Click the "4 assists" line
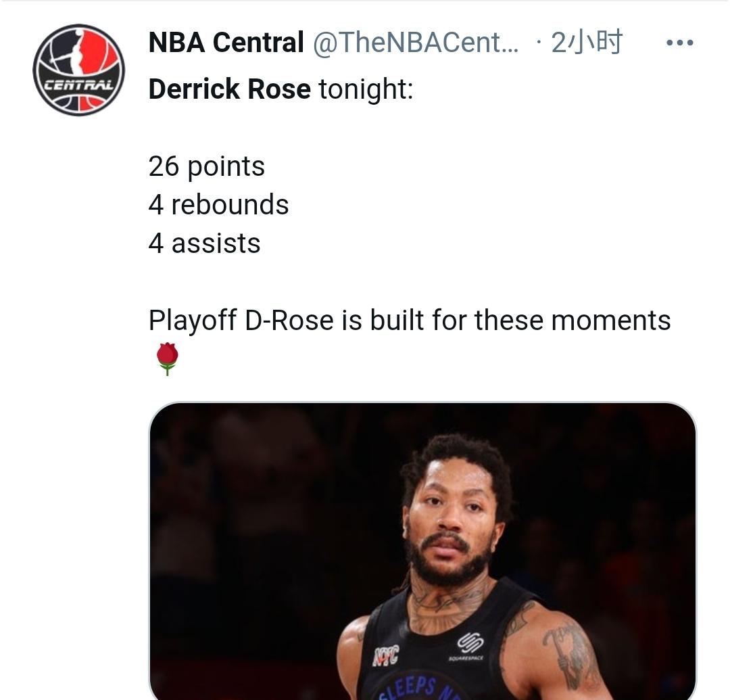The height and width of the screenshot is (700, 730). [204, 243]
